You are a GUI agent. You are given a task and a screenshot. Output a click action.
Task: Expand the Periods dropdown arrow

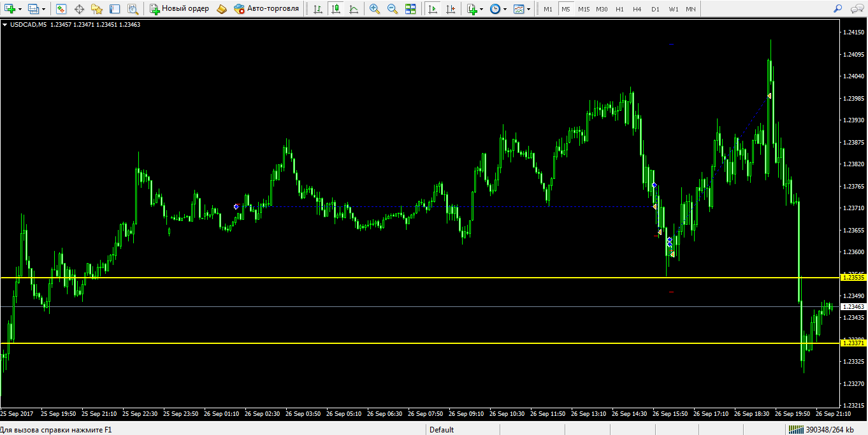point(505,9)
